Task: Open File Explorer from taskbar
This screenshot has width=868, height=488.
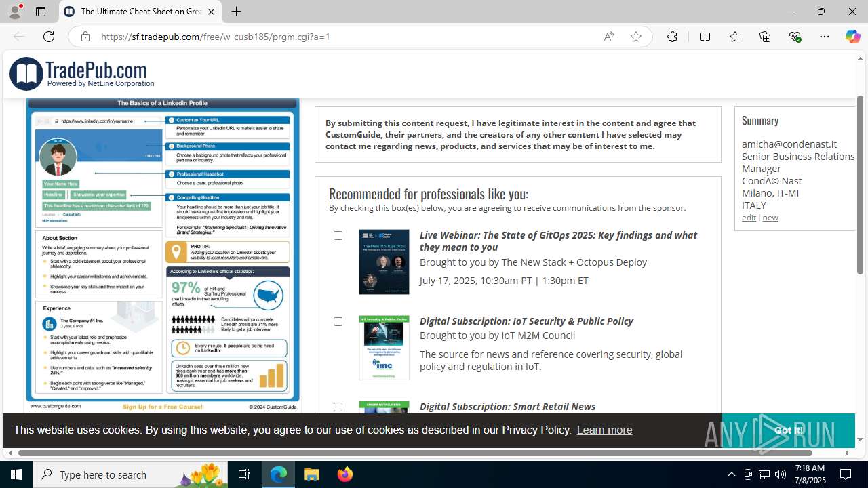Action: pyautogui.click(x=312, y=474)
